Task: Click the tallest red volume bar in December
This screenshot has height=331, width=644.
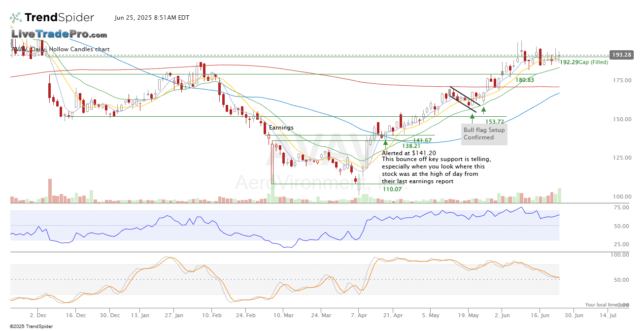Action: pyautogui.click(x=50, y=191)
